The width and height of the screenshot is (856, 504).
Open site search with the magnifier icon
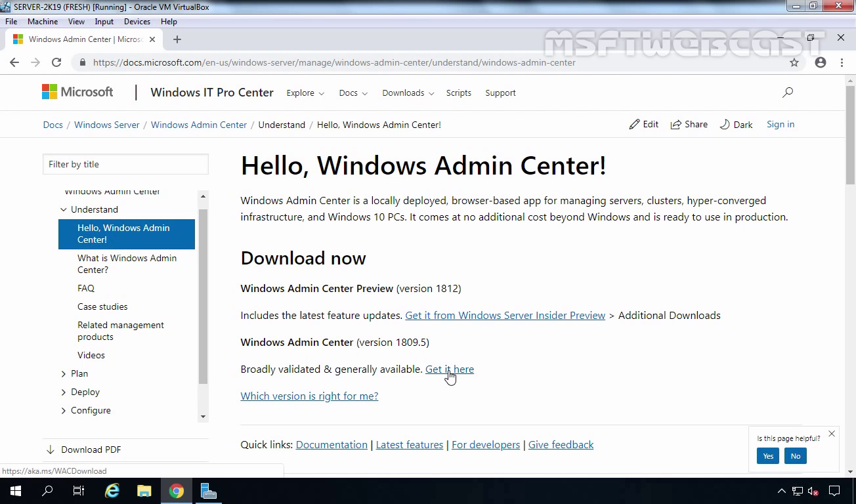tap(788, 93)
